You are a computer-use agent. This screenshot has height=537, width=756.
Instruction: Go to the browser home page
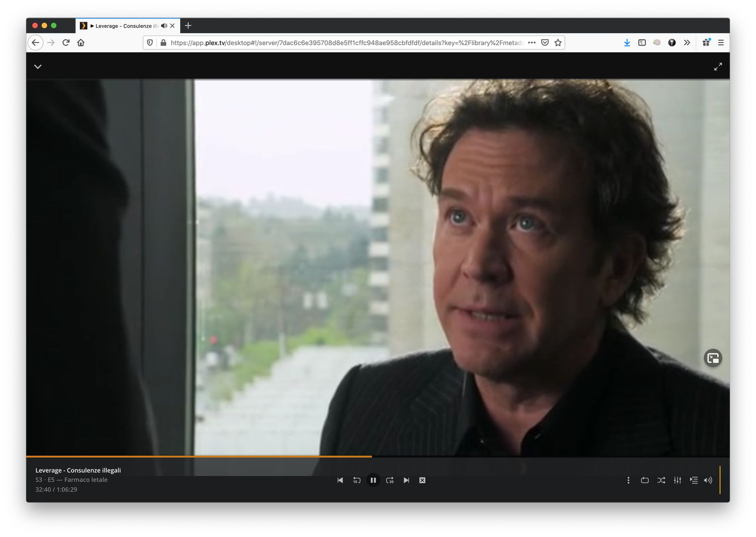pos(81,43)
